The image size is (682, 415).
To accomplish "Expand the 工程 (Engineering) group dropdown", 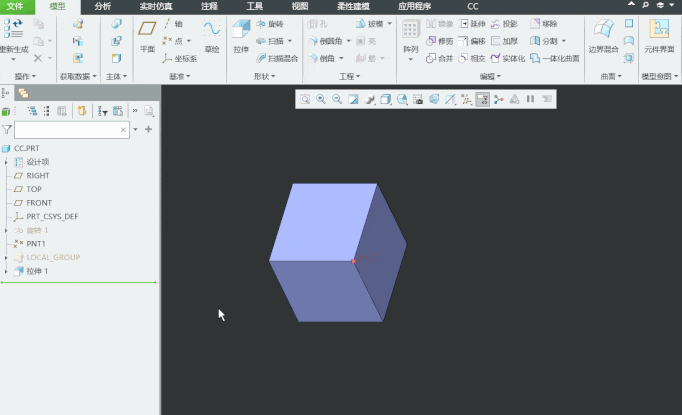I will pos(349,77).
